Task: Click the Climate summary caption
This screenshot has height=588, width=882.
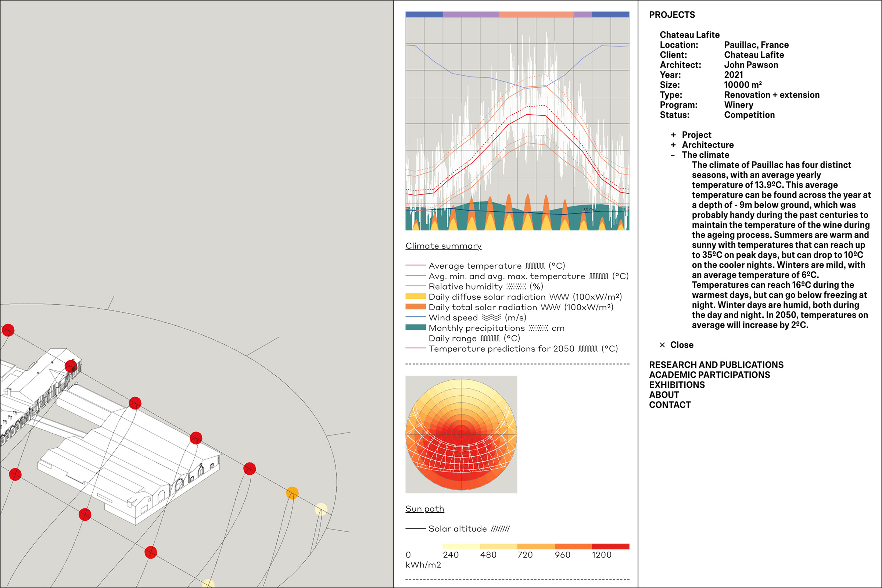Action: click(443, 246)
